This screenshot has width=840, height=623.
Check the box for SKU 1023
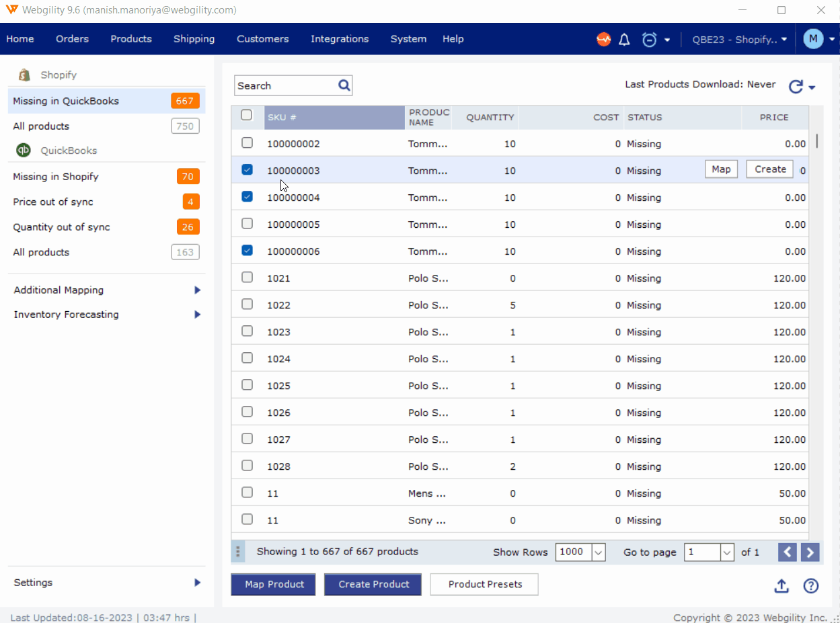tap(247, 331)
